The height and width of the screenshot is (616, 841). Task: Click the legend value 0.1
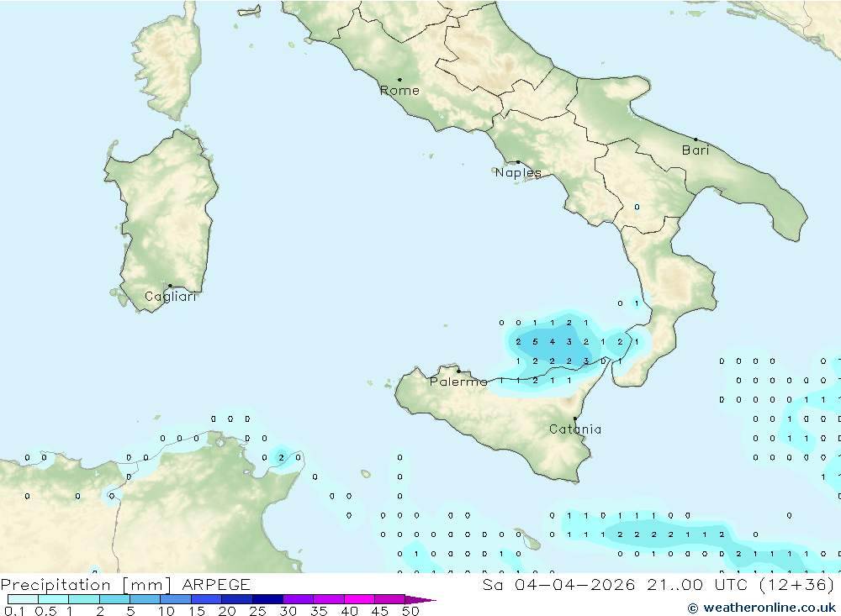13,611
